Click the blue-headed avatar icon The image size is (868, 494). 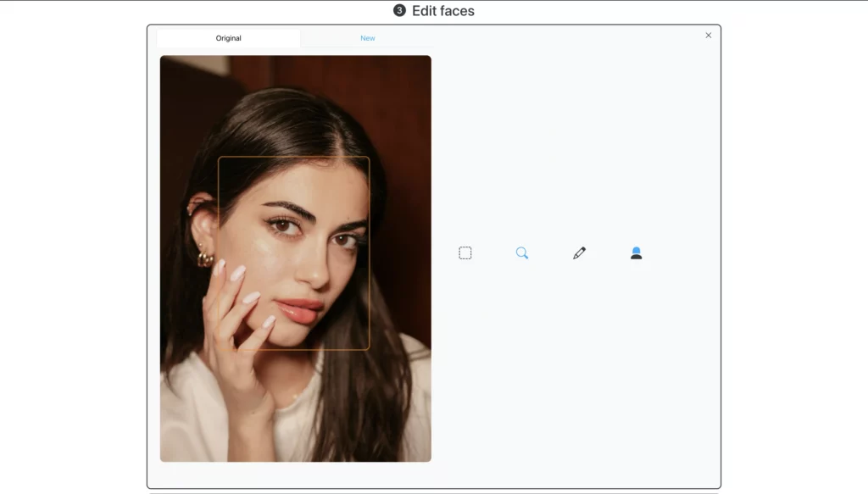[636, 252]
